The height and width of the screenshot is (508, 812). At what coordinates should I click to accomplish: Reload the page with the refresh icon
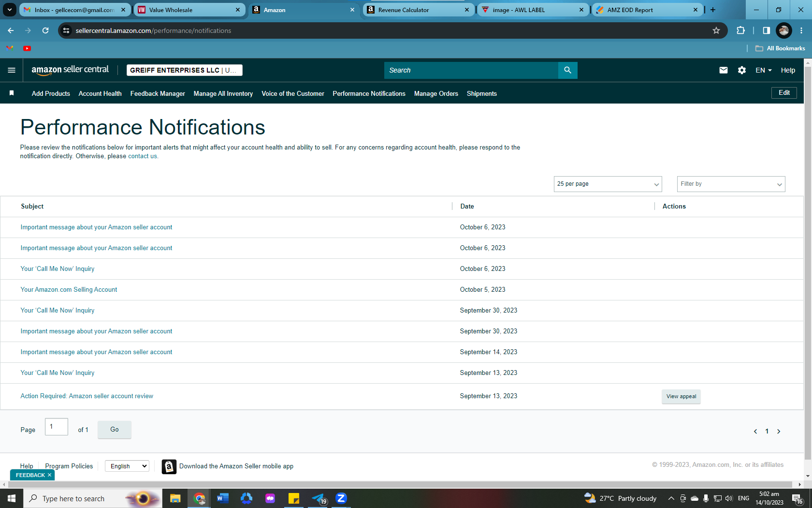45,30
